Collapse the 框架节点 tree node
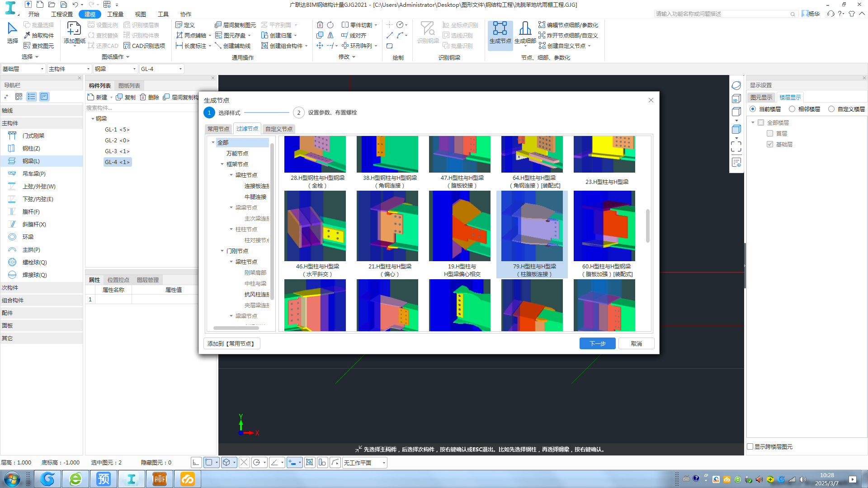Image resolution: width=868 pixels, height=488 pixels. (x=222, y=164)
